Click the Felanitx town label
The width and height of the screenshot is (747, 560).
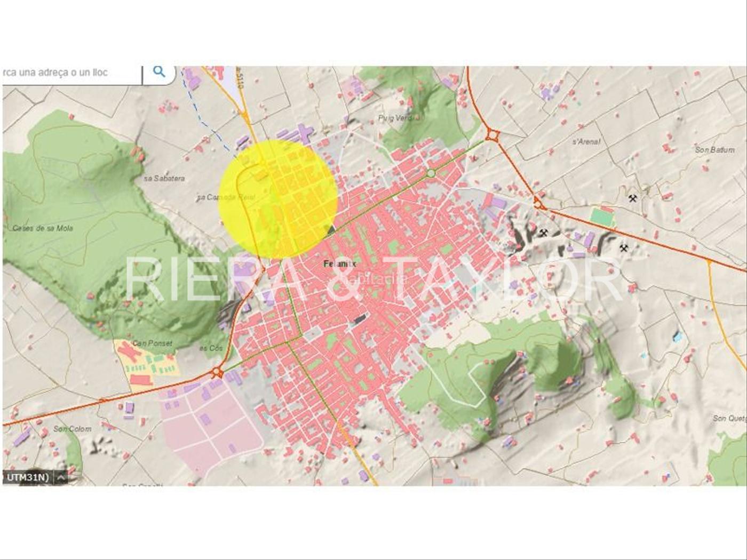point(340,263)
